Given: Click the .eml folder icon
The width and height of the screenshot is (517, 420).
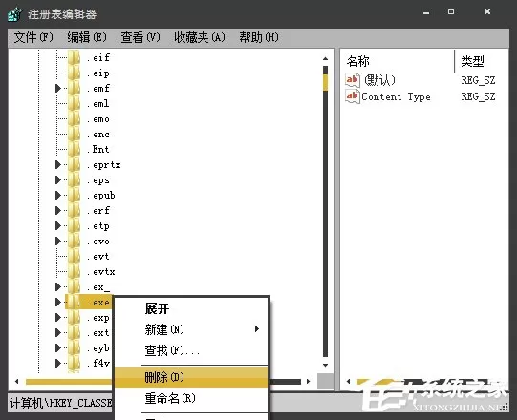Looking at the screenshot, I should (74, 104).
